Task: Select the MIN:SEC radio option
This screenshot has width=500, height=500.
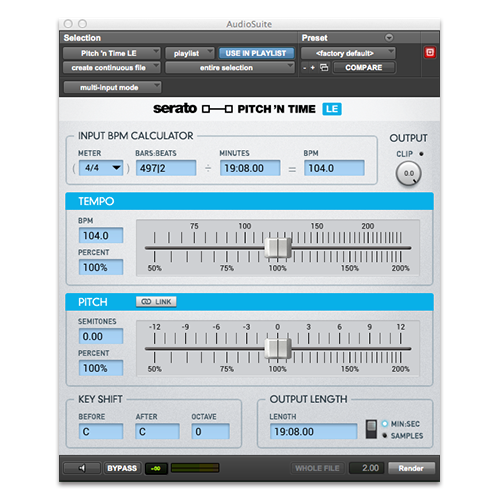Action: pyautogui.click(x=385, y=424)
